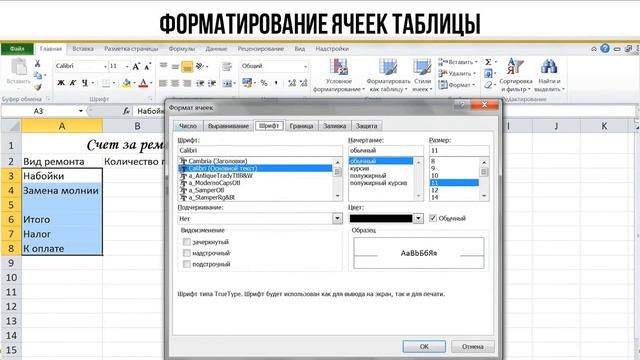
Task: Click the align right icon
Action: click(x=187, y=83)
